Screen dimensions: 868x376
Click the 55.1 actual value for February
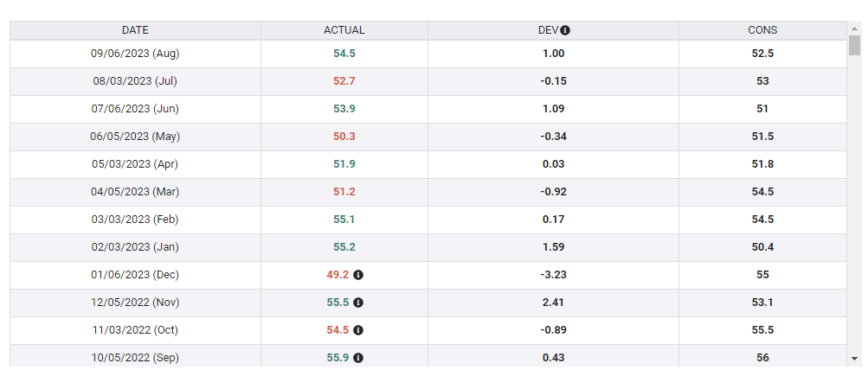pos(344,220)
